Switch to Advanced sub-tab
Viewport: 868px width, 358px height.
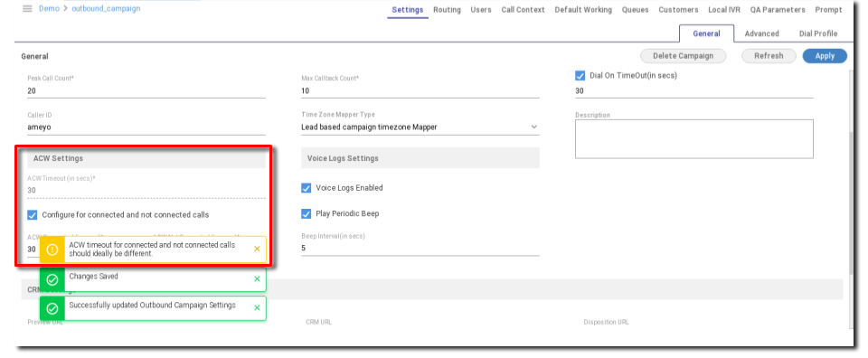[761, 33]
